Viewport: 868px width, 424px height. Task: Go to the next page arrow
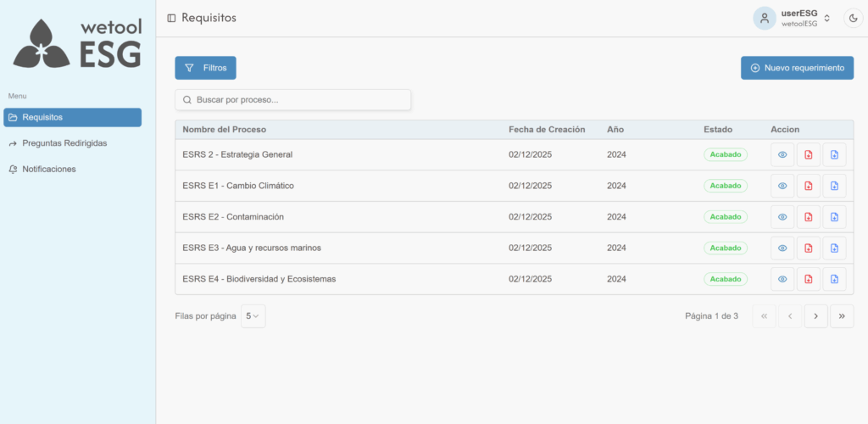[x=815, y=316]
